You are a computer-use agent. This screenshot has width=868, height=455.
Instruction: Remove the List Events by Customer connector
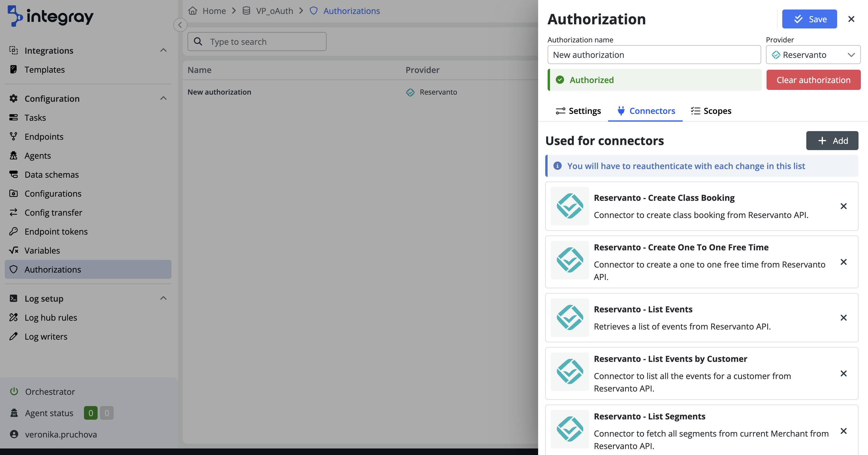point(843,373)
